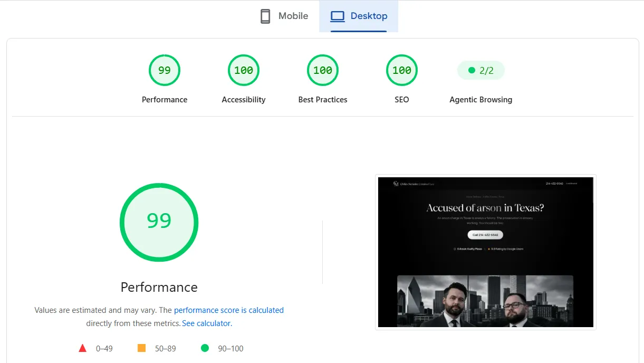This screenshot has height=363, width=644.
Task: Click the '0–49' legend text
Action: [104, 349]
